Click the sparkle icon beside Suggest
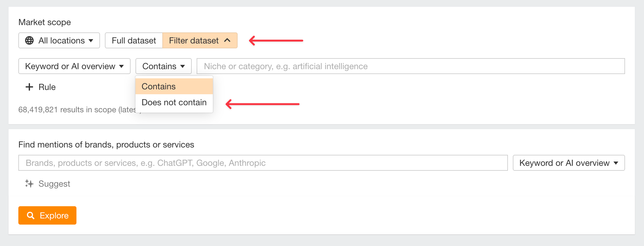Screen dimensions: 644x246 [x=29, y=184]
